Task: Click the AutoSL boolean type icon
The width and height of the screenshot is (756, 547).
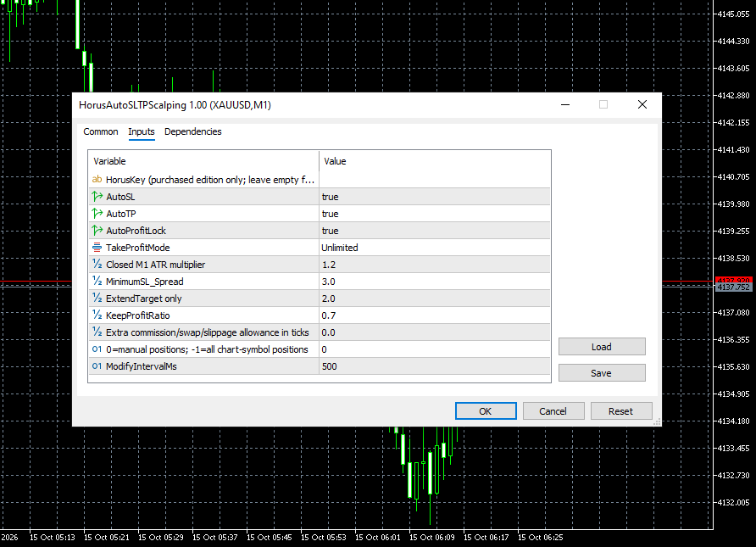Action: tap(97, 196)
